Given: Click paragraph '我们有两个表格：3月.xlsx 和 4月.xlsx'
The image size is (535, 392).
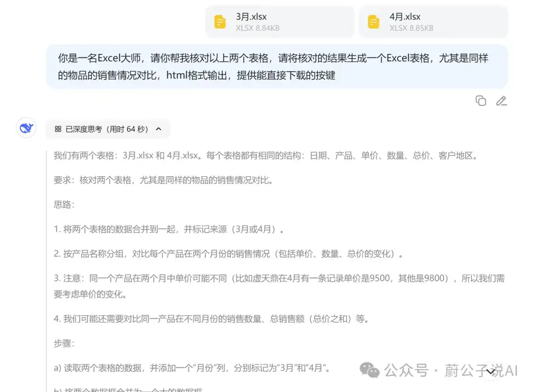Looking at the screenshot, I should point(267,155).
